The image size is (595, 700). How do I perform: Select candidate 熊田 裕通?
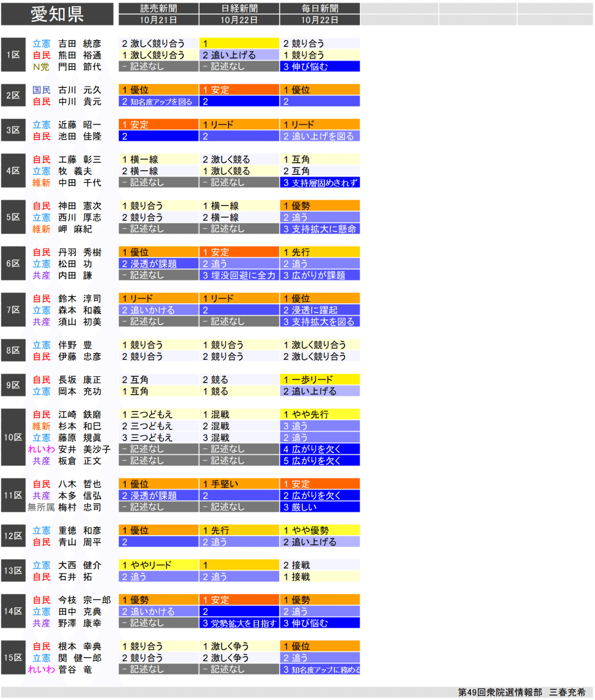tap(79, 55)
